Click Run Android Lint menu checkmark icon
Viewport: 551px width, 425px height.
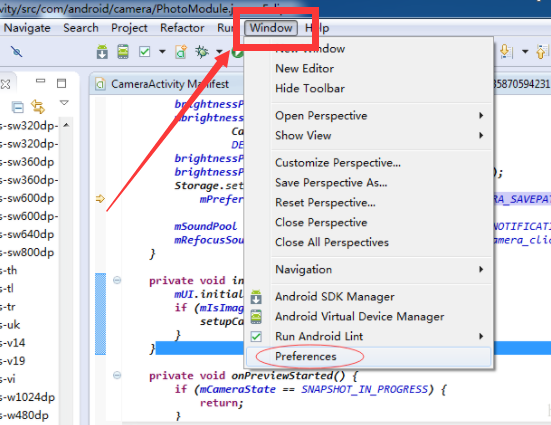[256, 337]
